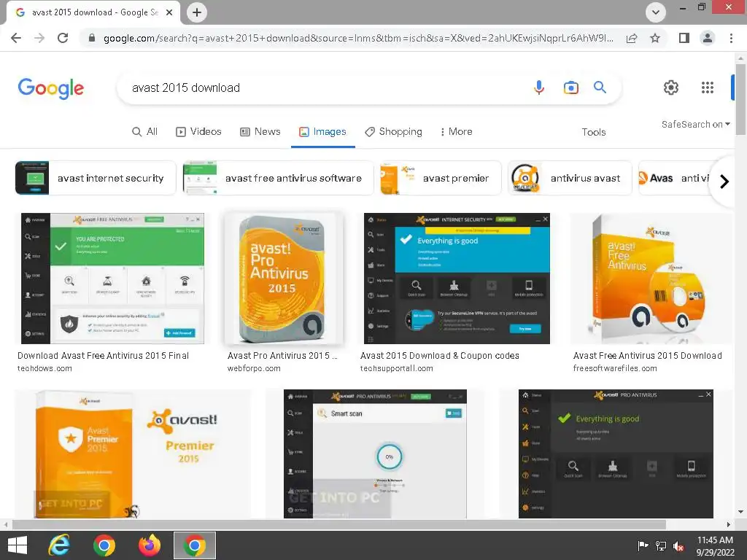Filter by antivirus avast chip
Image resolution: width=747 pixels, height=560 pixels.
click(570, 178)
